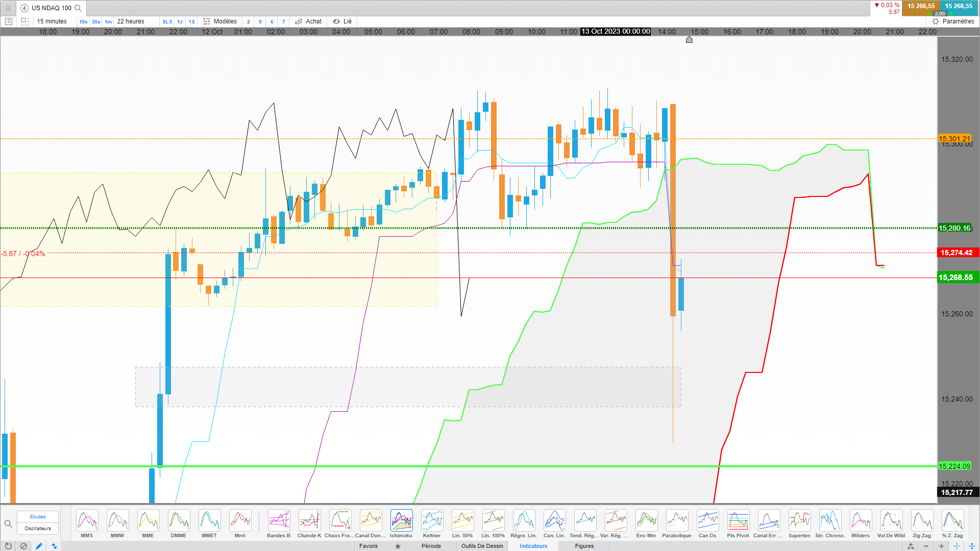Select the Keltner channel indicator

point(432,521)
